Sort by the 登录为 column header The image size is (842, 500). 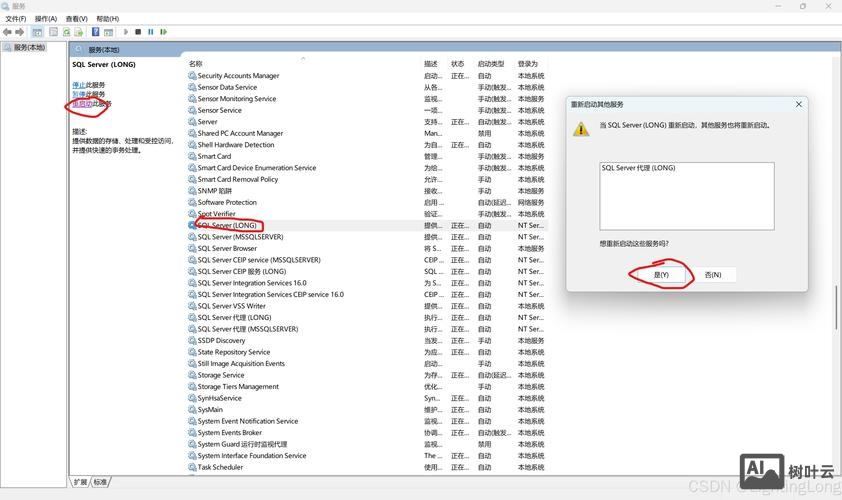point(528,64)
